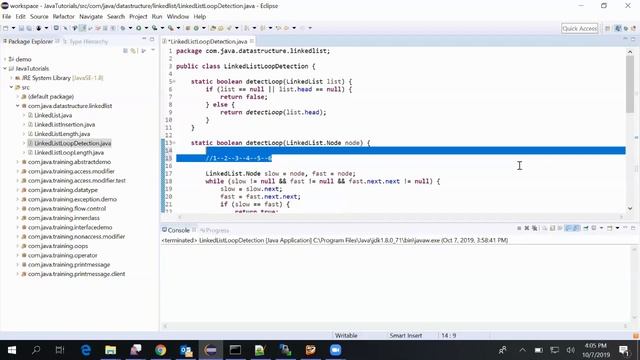Toggle Mark Occurrences in the toolbar
This screenshot has width=640, height=360.
click(82, 28)
